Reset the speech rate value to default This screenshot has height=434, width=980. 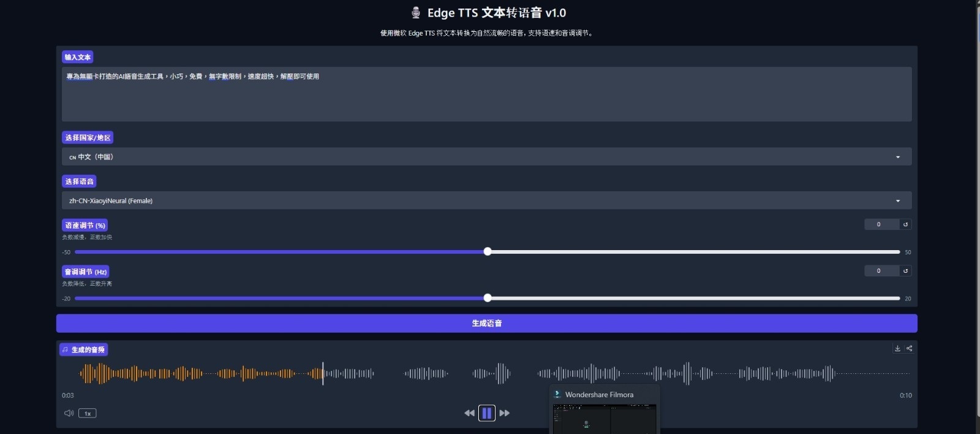point(905,224)
